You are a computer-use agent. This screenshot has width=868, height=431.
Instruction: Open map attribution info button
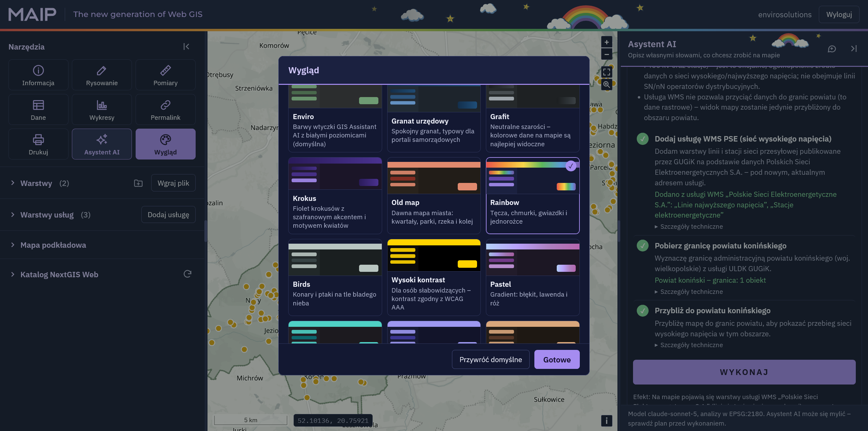pyautogui.click(x=607, y=421)
